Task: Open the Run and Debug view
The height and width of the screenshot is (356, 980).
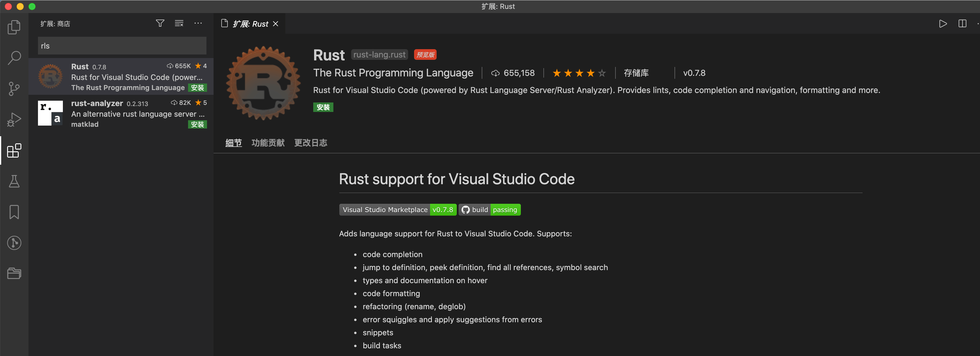Action: click(x=14, y=119)
